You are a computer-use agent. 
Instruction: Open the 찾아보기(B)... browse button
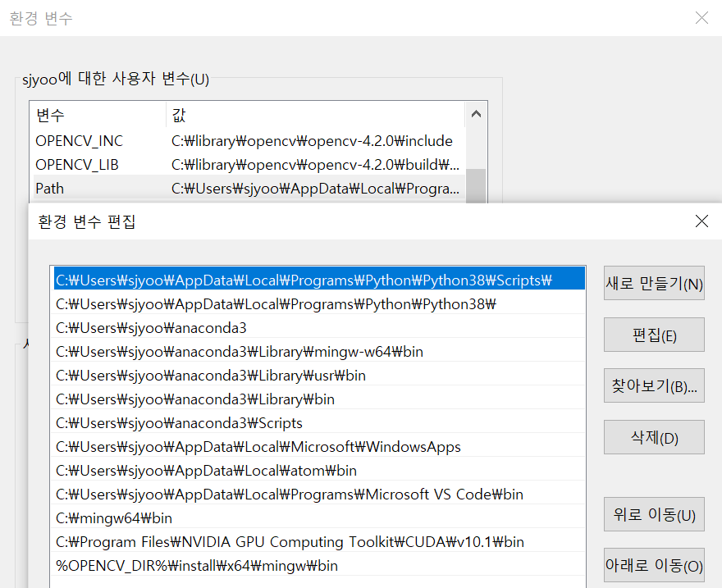point(654,385)
